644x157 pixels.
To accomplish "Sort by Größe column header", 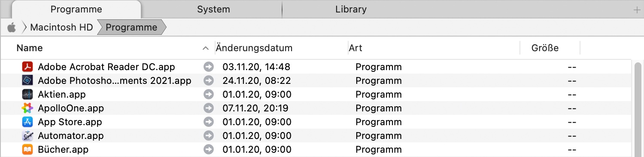I will 545,48.
